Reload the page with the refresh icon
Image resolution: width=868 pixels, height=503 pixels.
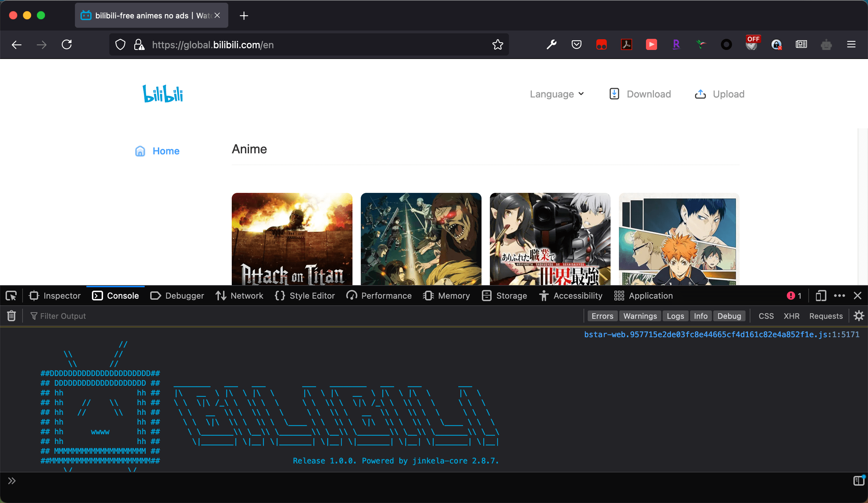click(67, 44)
